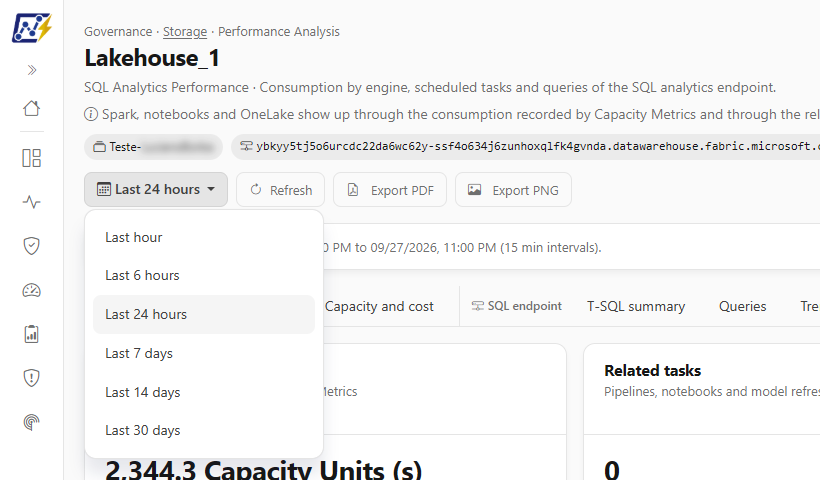Click Export PNG button

513,190
